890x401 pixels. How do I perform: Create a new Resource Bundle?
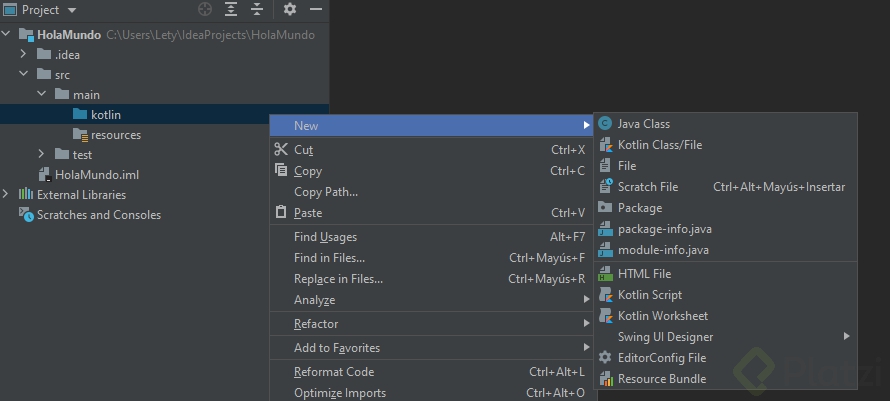click(725, 379)
